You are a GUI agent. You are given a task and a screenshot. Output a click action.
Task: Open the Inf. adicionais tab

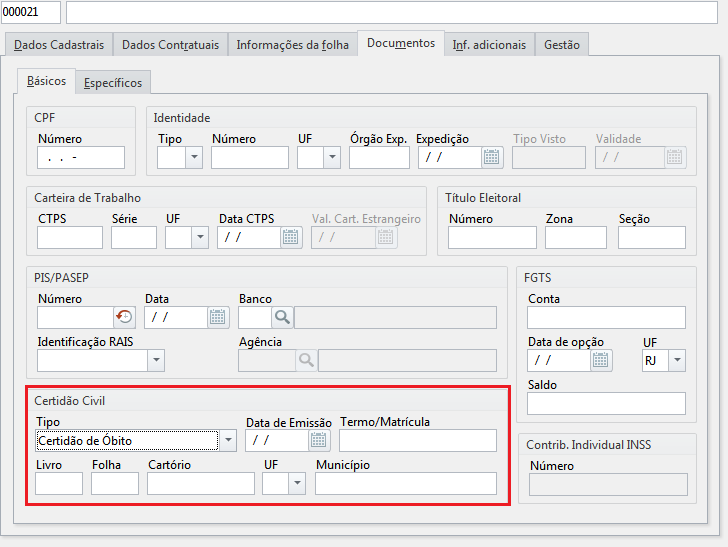tap(489, 45)
